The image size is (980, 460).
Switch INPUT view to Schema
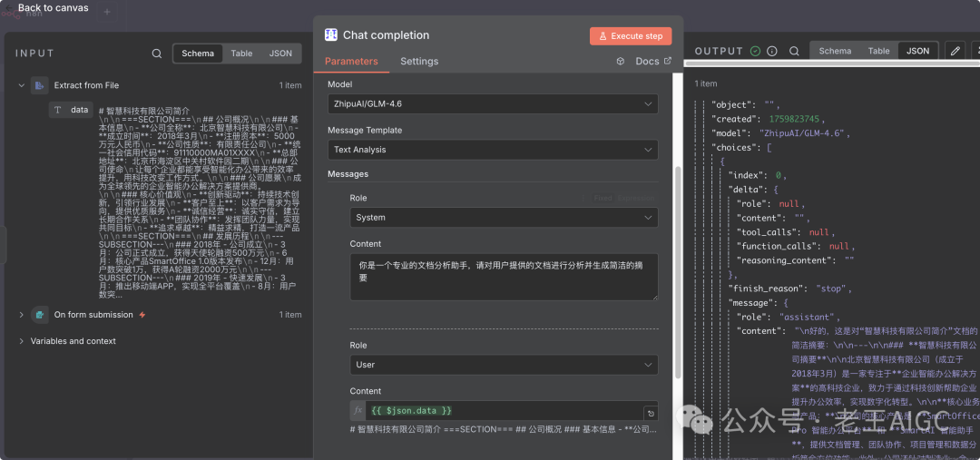click(x=198, y=54)
